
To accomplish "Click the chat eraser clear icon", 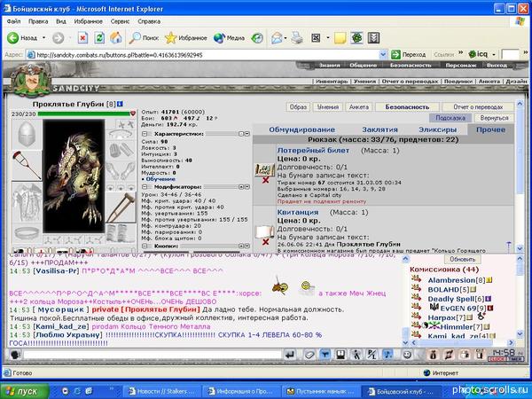I will point(309,355).
